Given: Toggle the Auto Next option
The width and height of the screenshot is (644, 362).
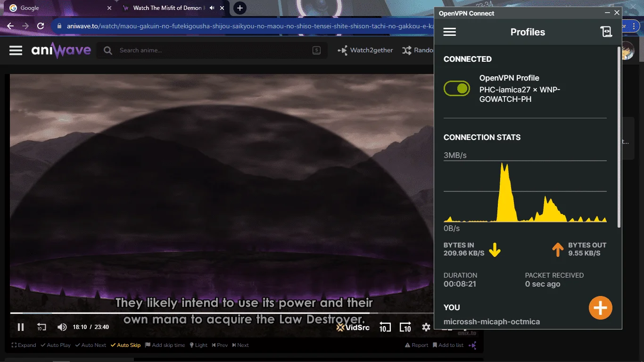Looking at the screenshot, I should click(91, 345).
